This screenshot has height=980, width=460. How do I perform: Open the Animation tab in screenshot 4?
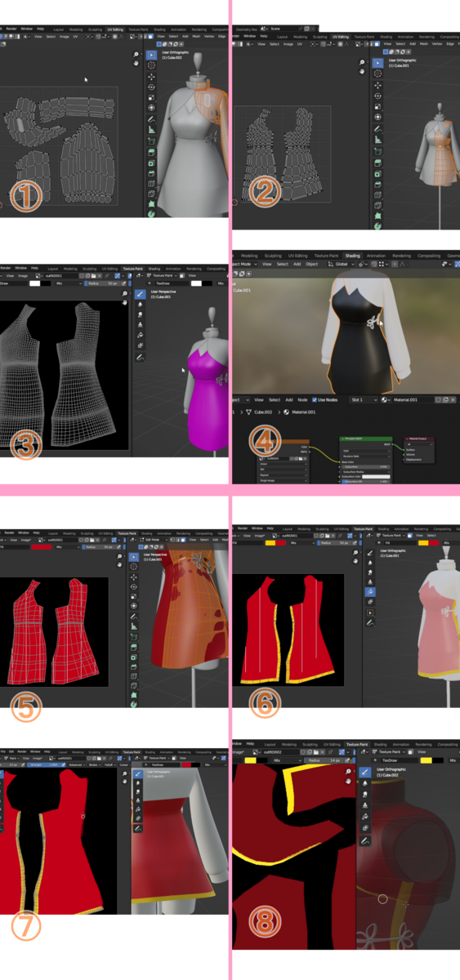tap(376, 256)
